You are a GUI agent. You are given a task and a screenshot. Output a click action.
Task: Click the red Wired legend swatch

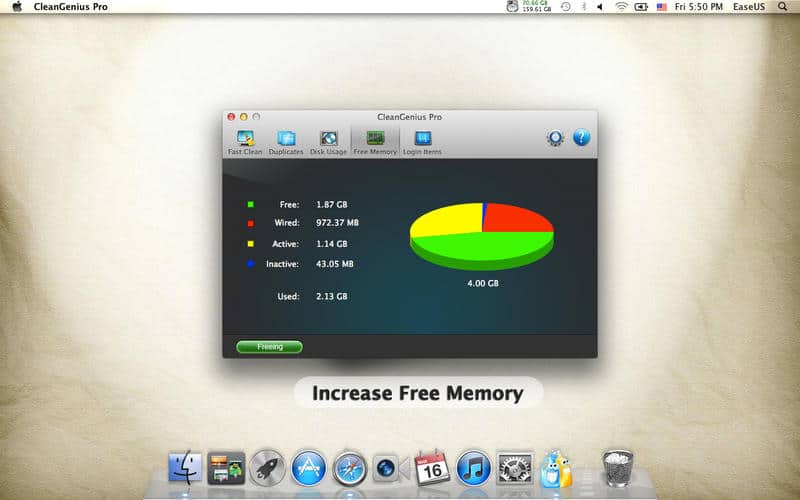251,223
